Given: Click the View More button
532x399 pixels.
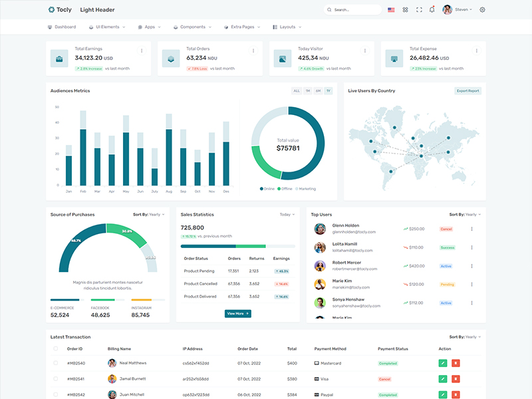Looking at the screenshot, I should (238, 313).
